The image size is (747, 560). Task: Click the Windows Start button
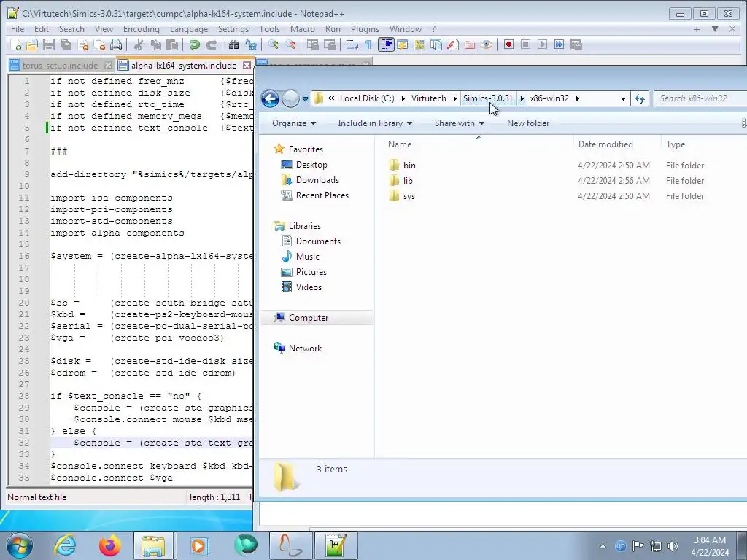(x=20, y=545)
